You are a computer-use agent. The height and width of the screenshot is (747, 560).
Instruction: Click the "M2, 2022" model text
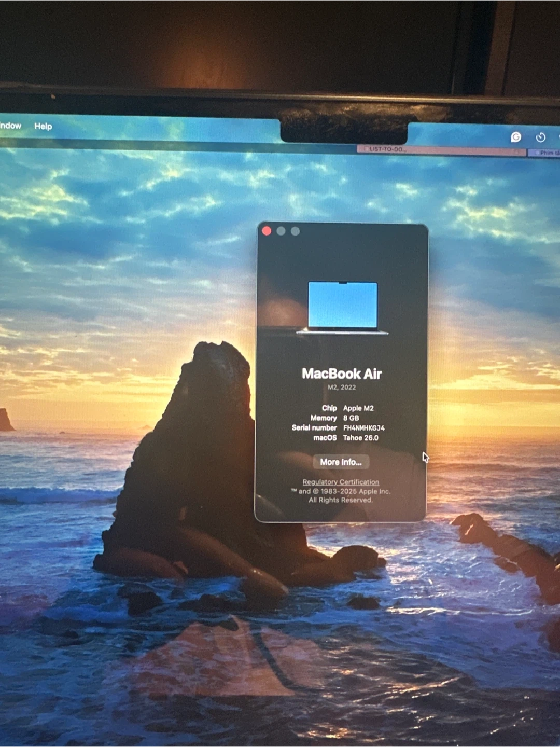(342, 388)
